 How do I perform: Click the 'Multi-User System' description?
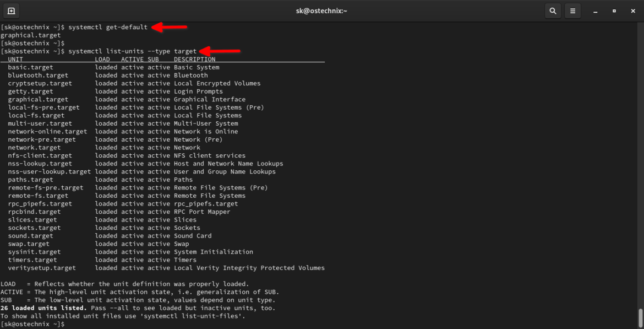pyautogui.click(x=206, y=123)
